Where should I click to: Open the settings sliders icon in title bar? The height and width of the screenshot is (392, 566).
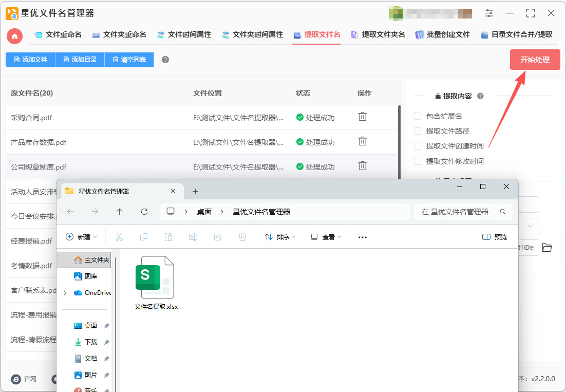coord(489,13)
